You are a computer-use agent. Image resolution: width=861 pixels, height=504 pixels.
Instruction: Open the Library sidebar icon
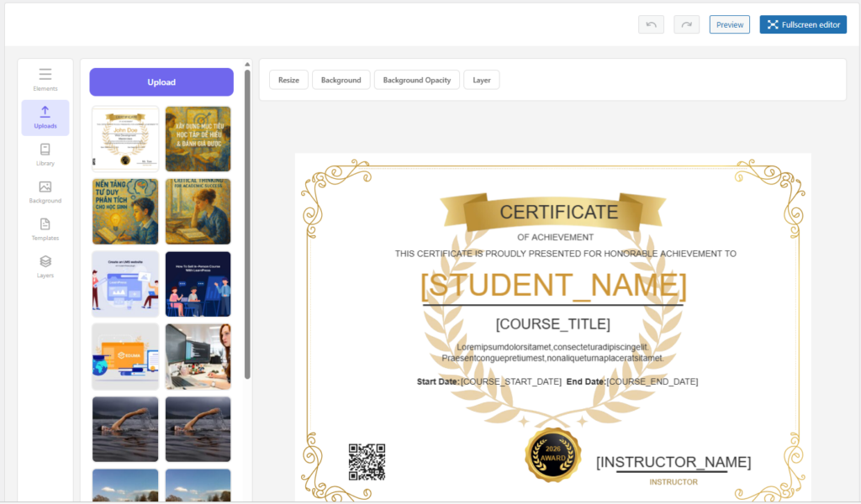(x=45, y=155)
